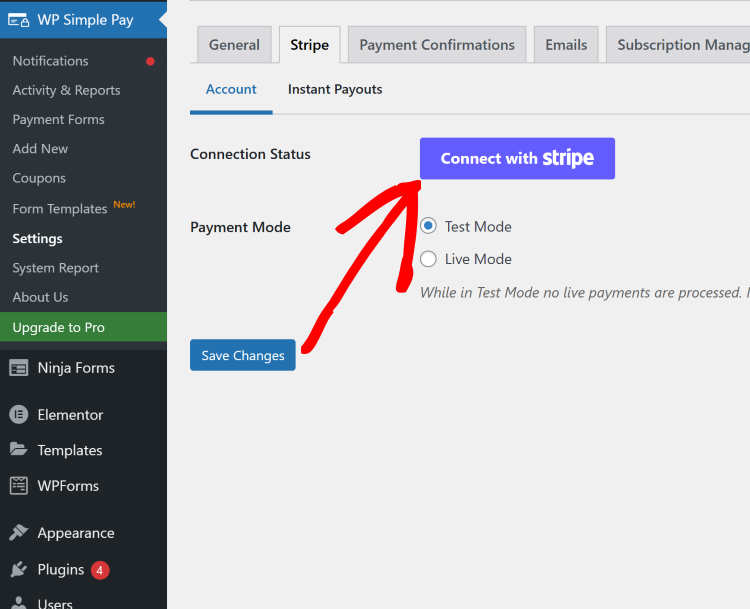Image resolution: width=750 pixels, height=609 pixels.
Task: Click the Upgrade to Pro link
Action: pyautogui.click(x=84, y=327)
